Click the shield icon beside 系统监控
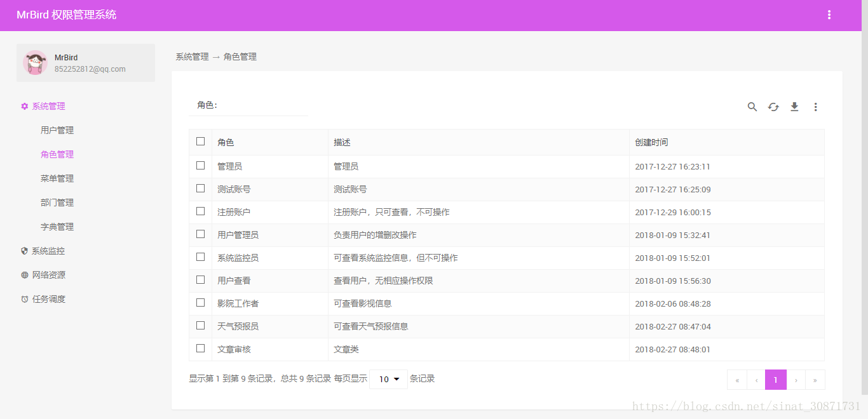Viewport: 868px width, 419px height. pyautogui.click(x=25, y=251)
